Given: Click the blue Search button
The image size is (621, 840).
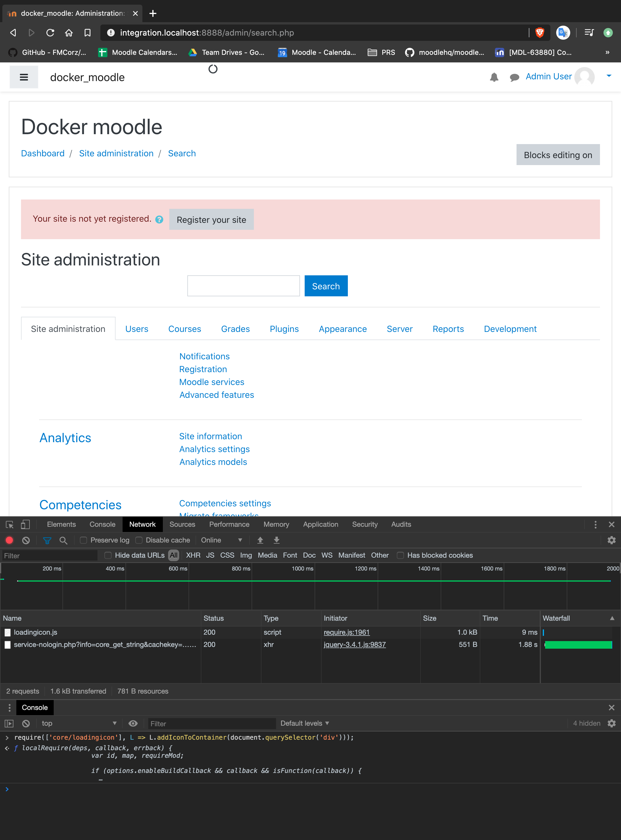Looking at the screenshot, I should tap(326, 286).
